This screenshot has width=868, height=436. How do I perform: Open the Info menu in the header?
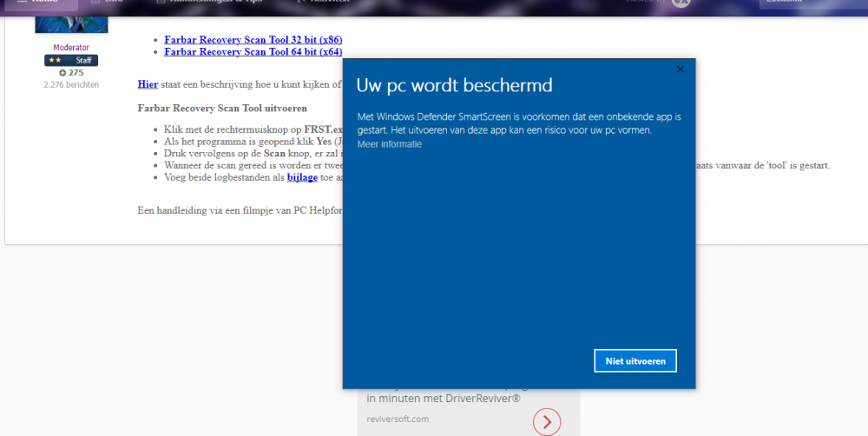point(108,3)
